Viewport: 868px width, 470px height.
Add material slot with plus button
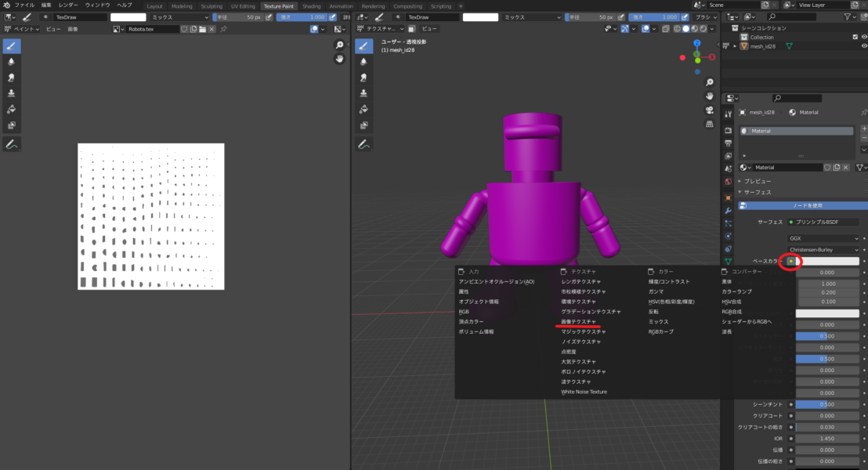tap(864, 128)
